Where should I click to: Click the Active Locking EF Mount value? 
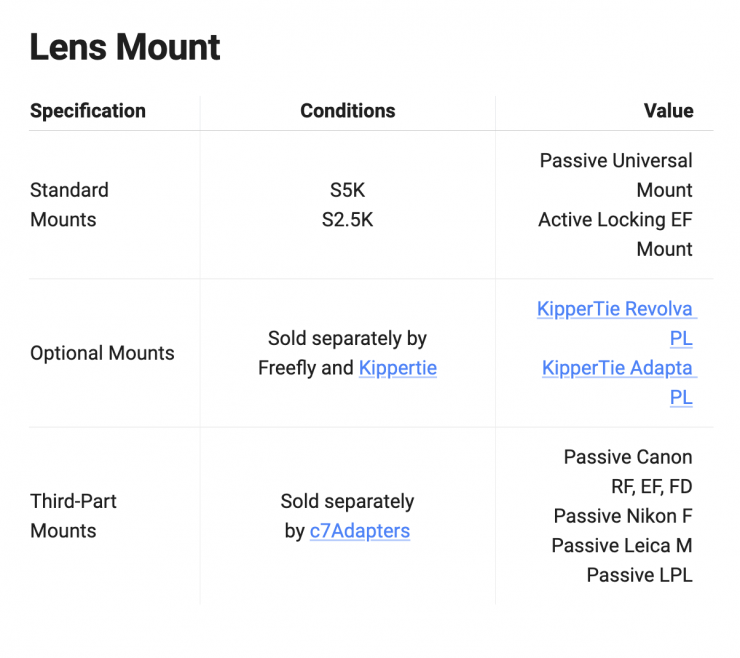(615, 234)
